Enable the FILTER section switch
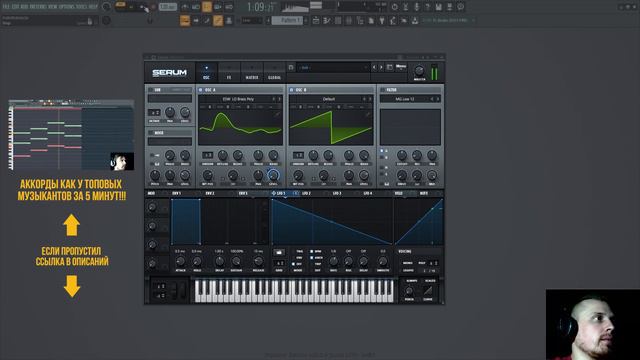The height and width of the screenshot is (360, 640). pos(382,90)
